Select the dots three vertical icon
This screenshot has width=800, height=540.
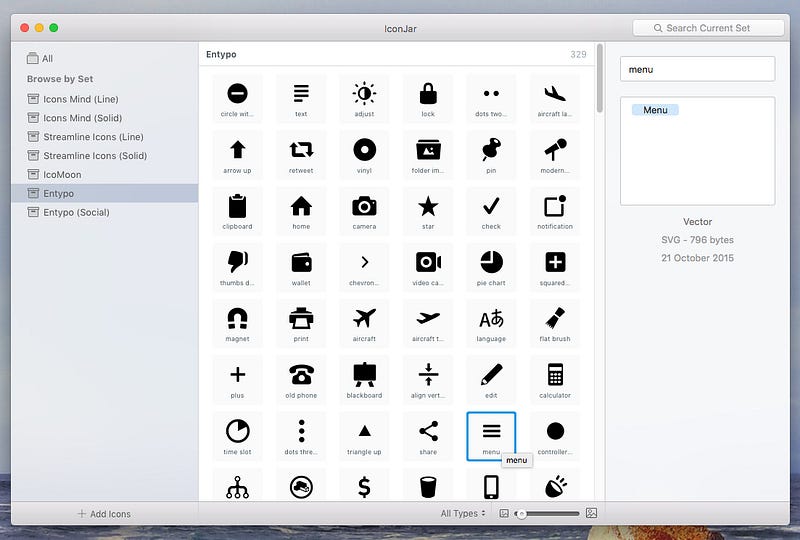tap(301, 436)
